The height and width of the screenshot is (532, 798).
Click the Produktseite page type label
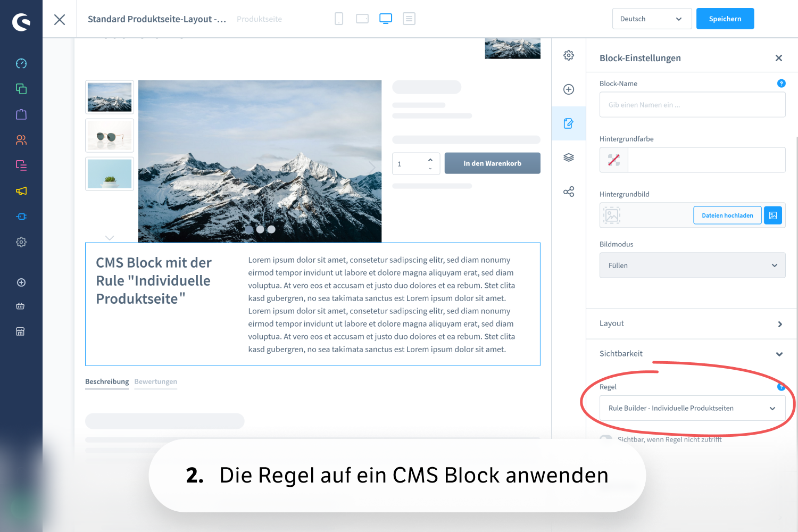(x=260, y=19)
